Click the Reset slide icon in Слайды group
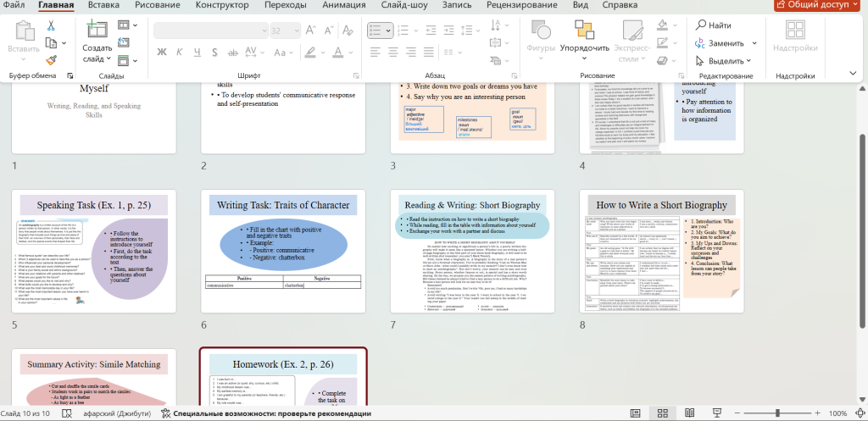868x421 pixels. pyautogui.click(x=124, y=43)
